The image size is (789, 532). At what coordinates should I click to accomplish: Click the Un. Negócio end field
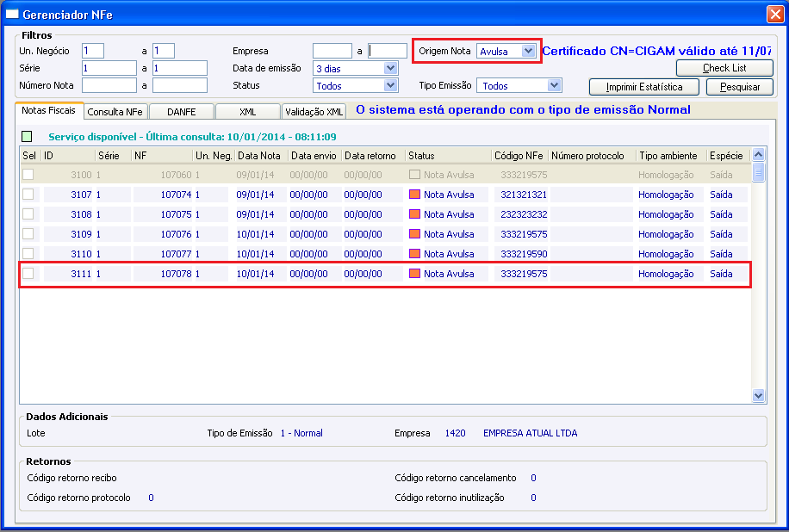coord(164,51)
